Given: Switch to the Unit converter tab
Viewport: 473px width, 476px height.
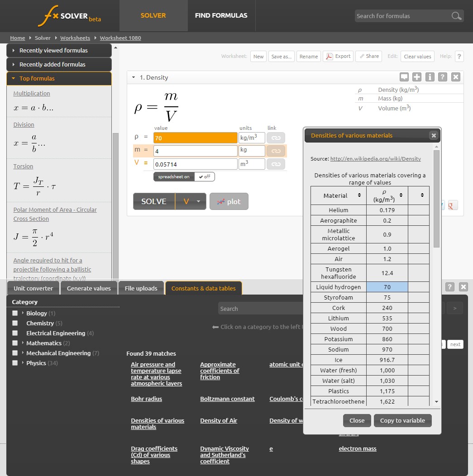Looking at the screenshot, I should pyautogui.click(x=33, y=288).
